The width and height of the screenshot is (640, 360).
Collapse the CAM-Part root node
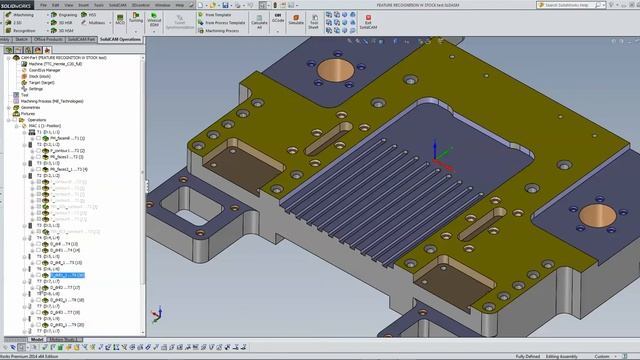click(9, 58)
